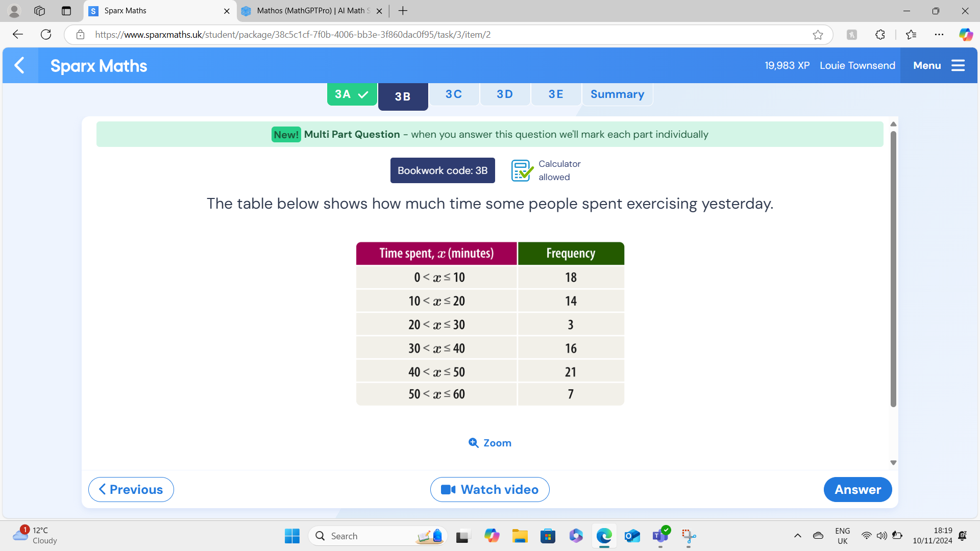Click the Answer button
Screen dimensions: 980x551
point(857,490)
